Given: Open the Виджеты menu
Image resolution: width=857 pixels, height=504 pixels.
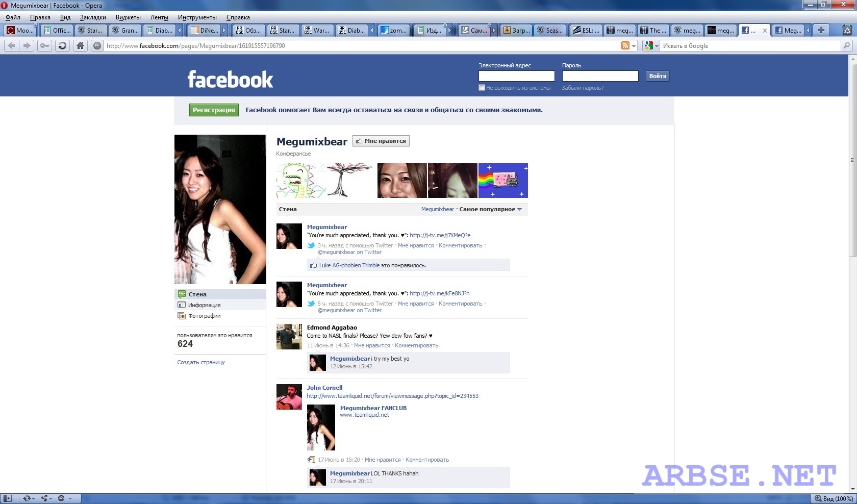Looking at the screenshot, I should coord(128,17).
